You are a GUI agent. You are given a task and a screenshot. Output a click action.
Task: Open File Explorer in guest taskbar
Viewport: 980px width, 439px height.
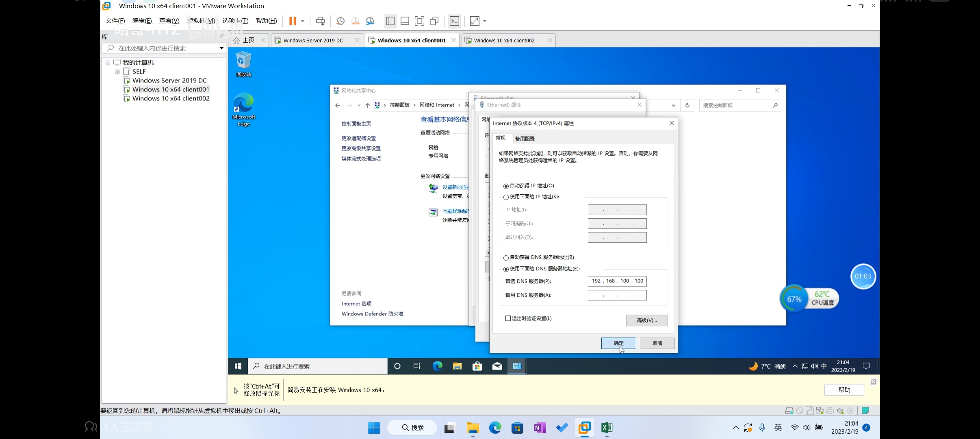click(457, 366)
